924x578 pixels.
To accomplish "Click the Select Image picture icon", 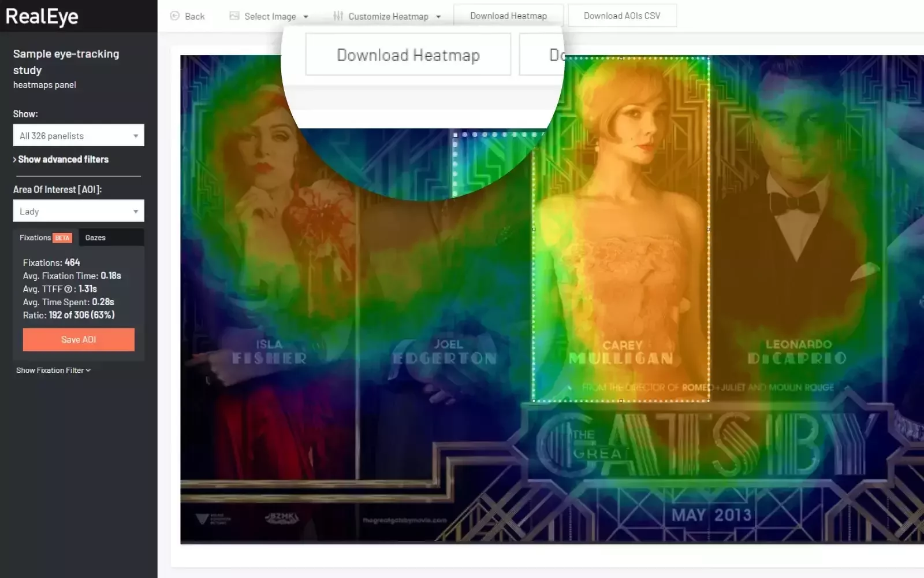I will click(234, 16).
